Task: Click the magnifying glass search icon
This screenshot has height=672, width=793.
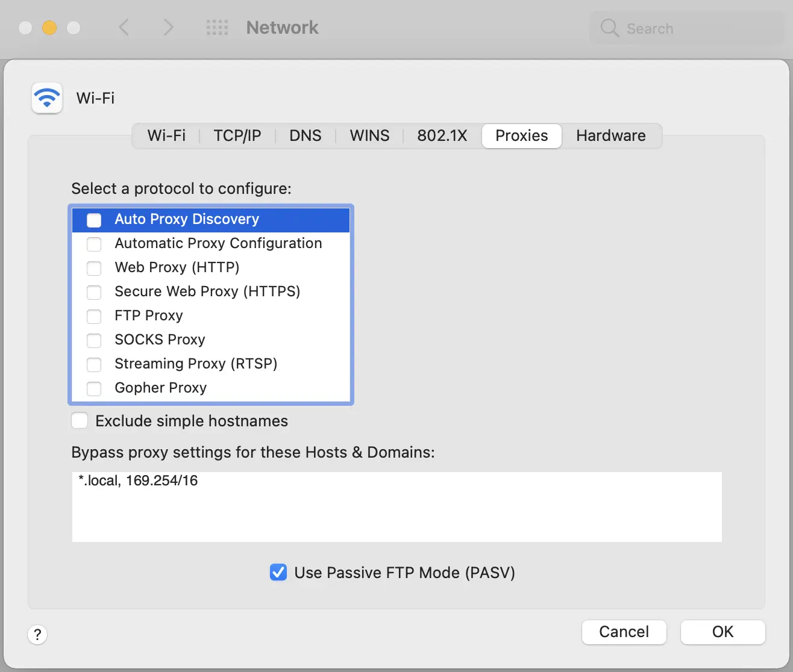Action: click(x=609, y=28)
